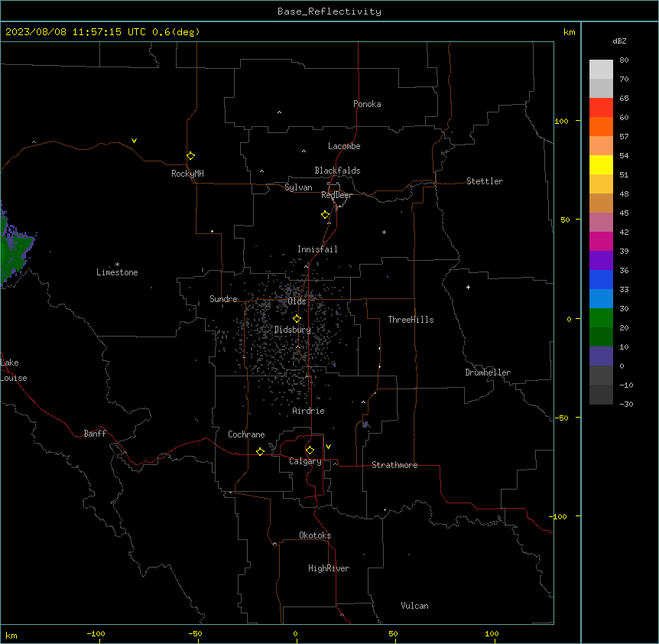Click the yellow diamond marker above Calgary label
This screenshot has height=644, width=659.
pyautogui.click(x=310, y=450)
